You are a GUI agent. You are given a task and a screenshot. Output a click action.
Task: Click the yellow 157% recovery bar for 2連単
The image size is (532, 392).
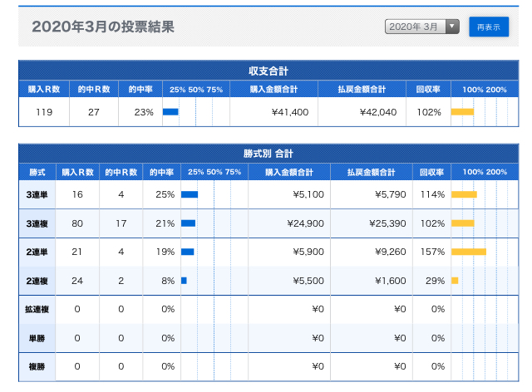pyautogui.click(x=469, y=252)
